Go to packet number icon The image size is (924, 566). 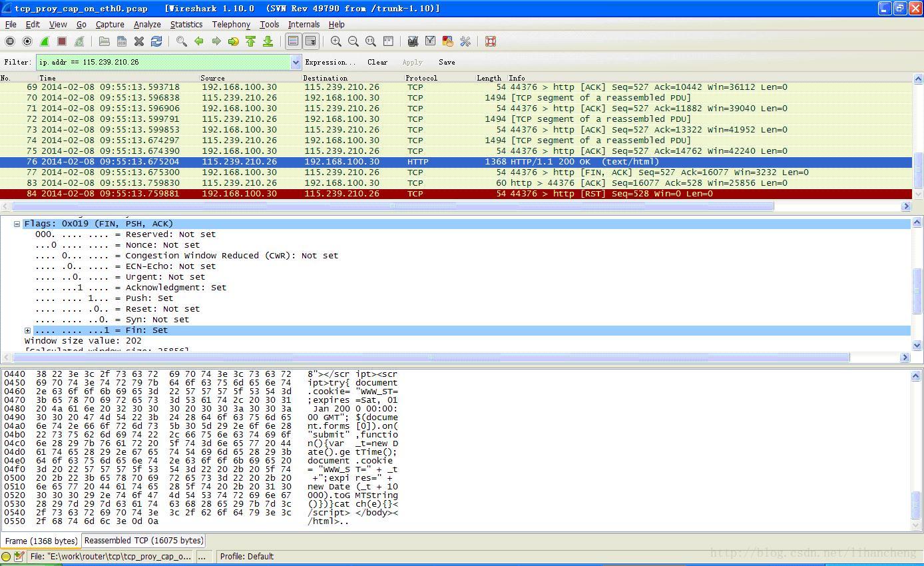click(x=233, y=41)
